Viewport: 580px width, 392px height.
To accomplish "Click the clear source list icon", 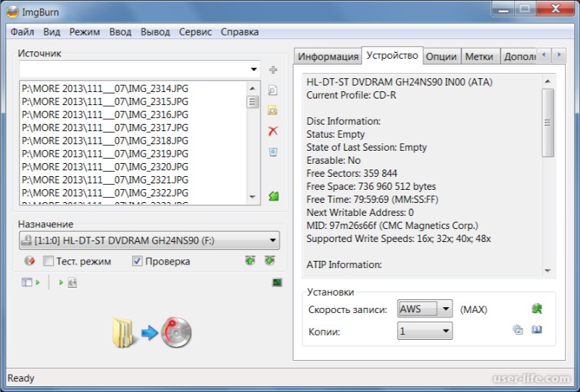I will click(x=273, y=151).
